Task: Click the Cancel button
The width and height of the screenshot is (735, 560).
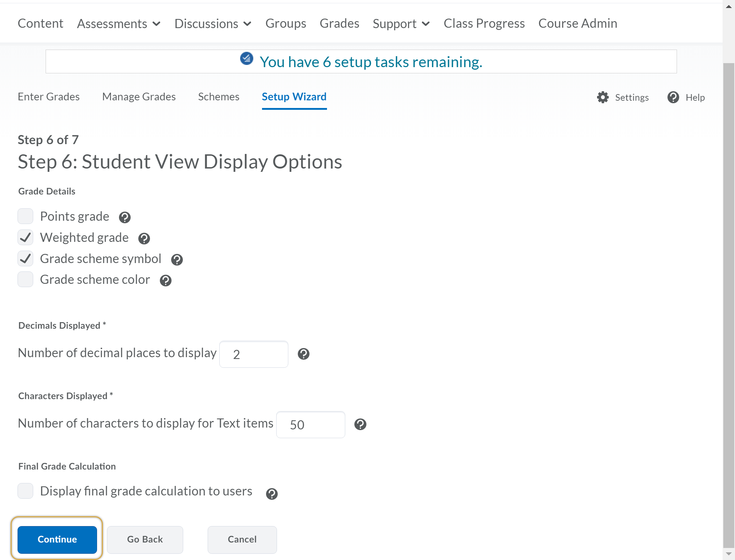Action: coord(242,540)
